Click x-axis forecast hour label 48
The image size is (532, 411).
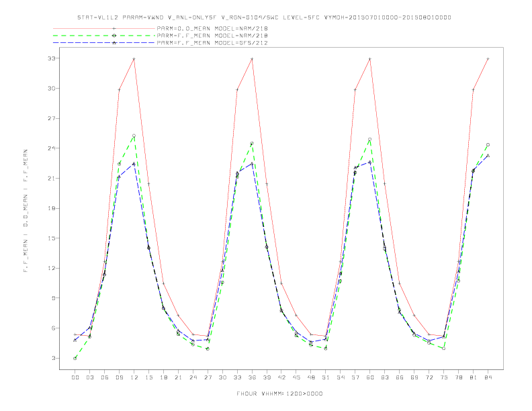(311, 377)
